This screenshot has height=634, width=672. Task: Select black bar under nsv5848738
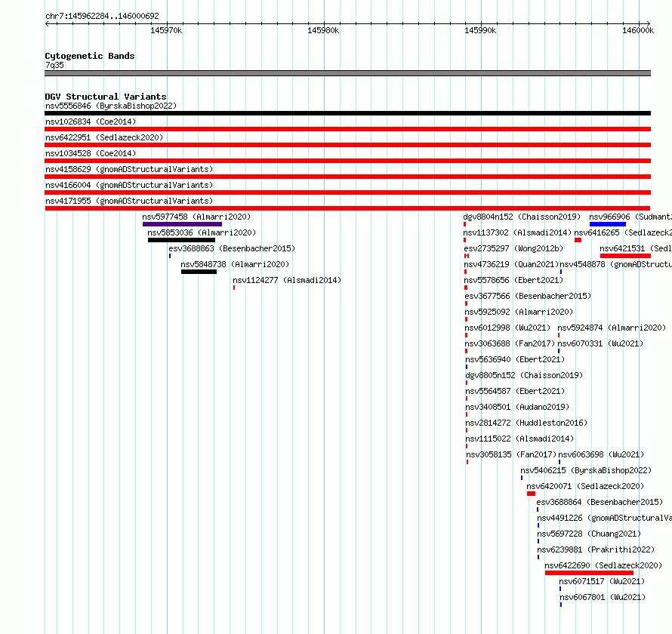pyautogui.click(x=199, y=272)
